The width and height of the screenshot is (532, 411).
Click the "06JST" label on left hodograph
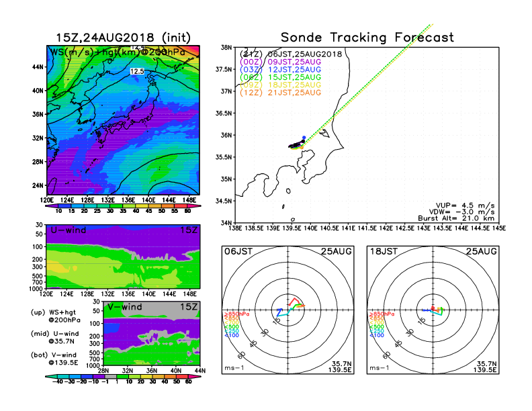tap(238, 252)
